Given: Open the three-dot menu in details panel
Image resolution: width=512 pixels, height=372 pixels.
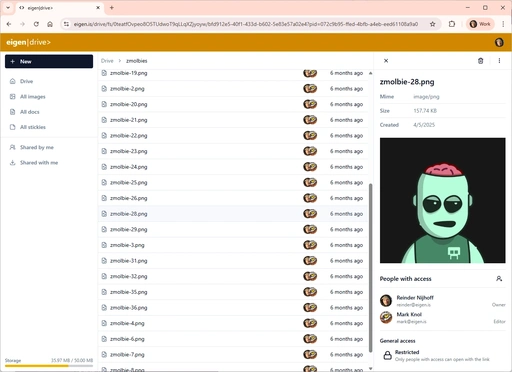Looking at the screenshot, I should coord(499,61).
